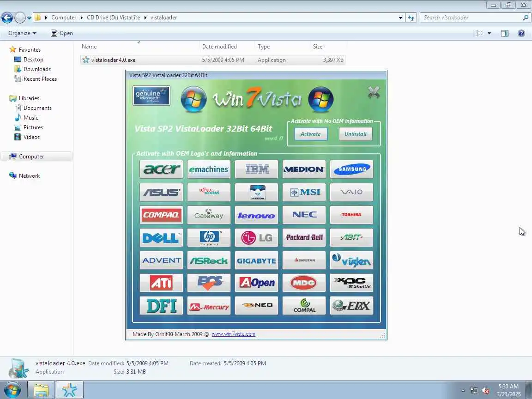Pick the Medion OEM logo button
The width and height of the screenshot is (532, 399).
(x=304, y=169)
